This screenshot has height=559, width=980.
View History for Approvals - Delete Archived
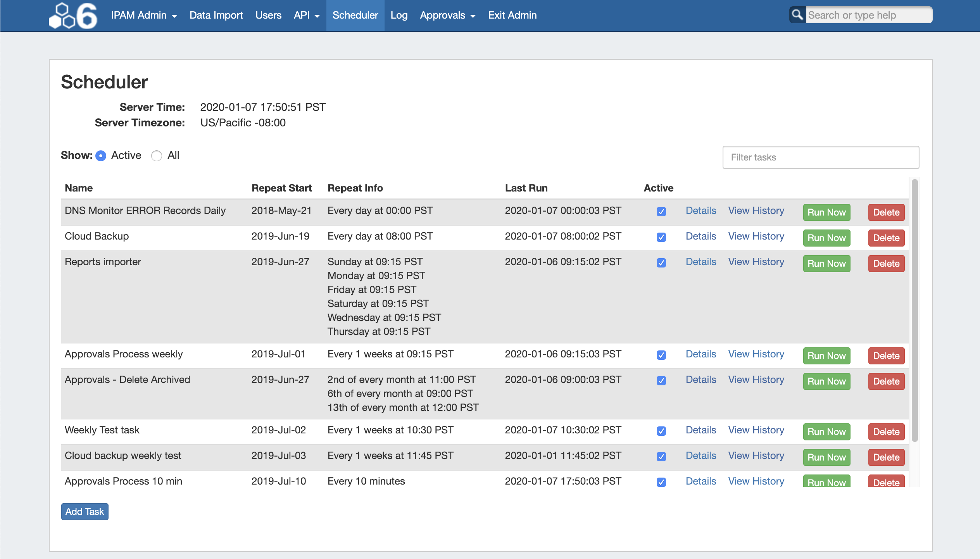(756, 380)
